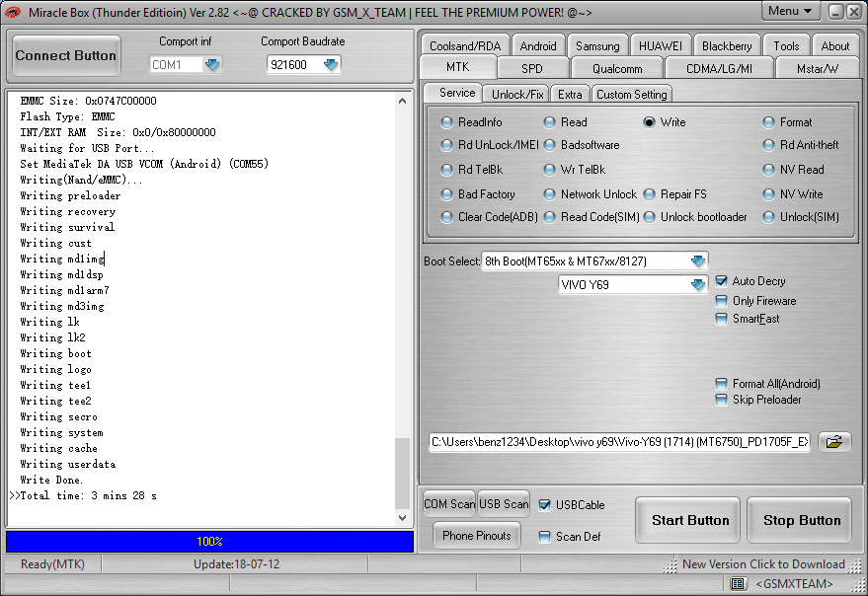Open the Unlock/Fix sub-tab

click(517, 94)
